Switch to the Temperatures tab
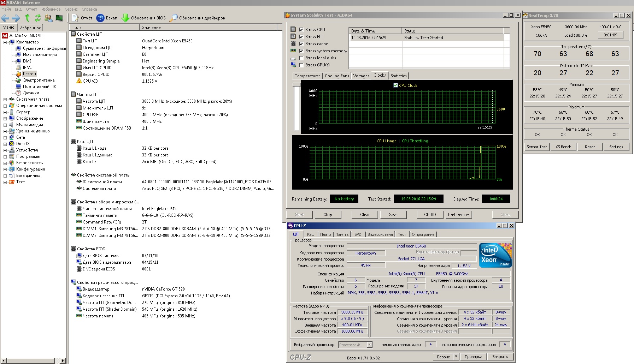 (307, 76)
